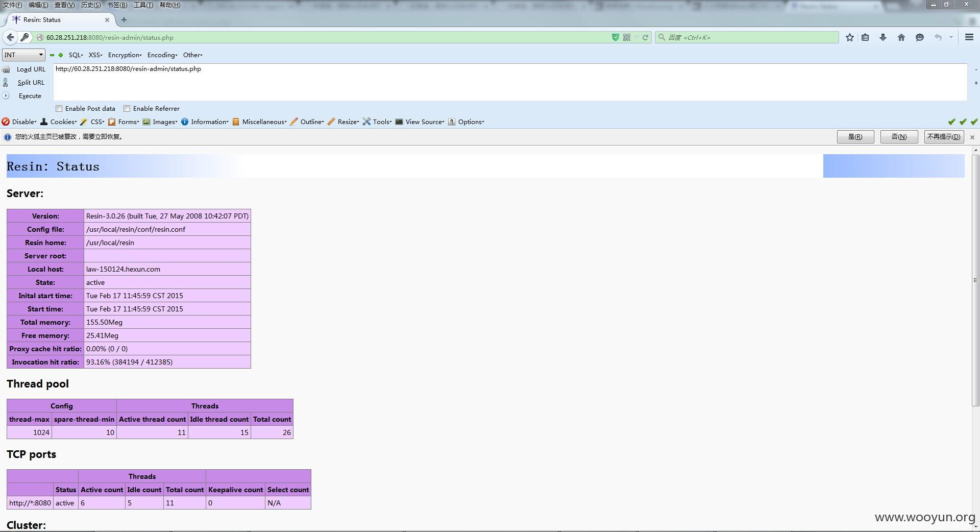Screen dimensions: 980x532
Task: Open the 历史(S) menu
Action: 91,5
